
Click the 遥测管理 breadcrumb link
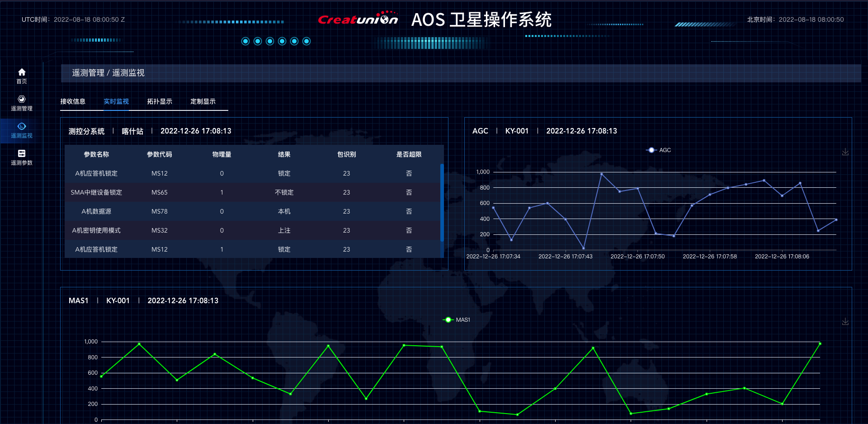pos(88,73)
